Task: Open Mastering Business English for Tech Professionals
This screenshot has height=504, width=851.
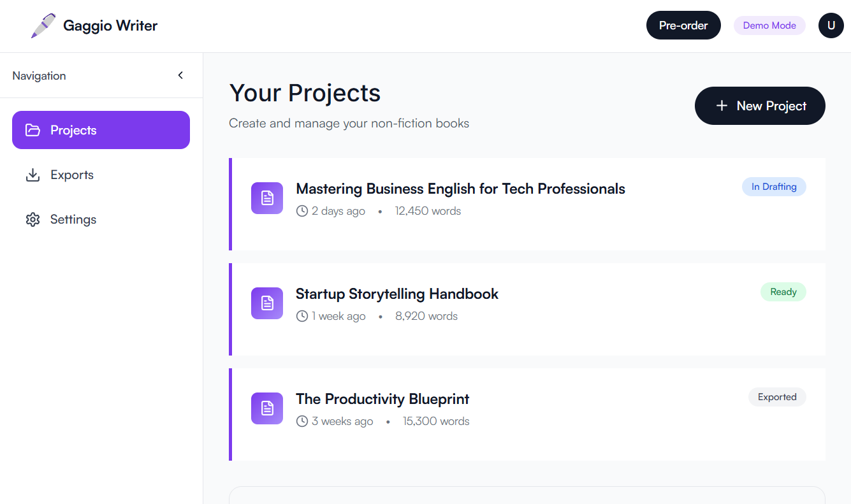Action: point(460,189)
